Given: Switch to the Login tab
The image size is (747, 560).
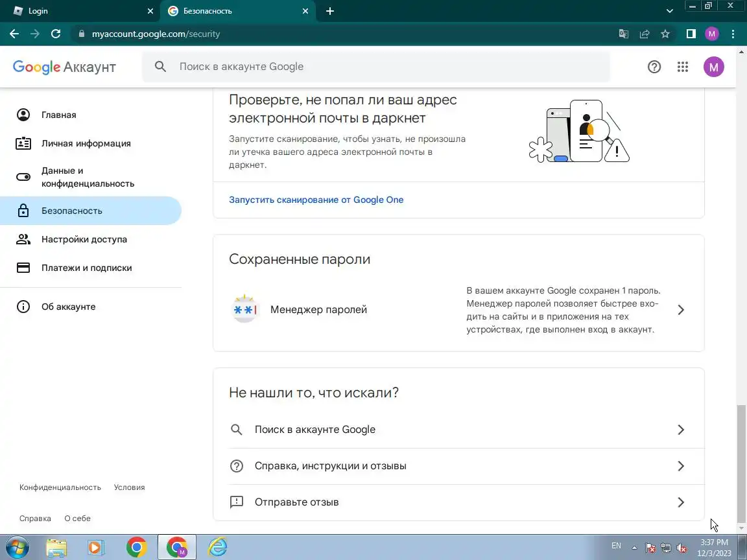Looking at the screenshot, I should click(81, 11).
